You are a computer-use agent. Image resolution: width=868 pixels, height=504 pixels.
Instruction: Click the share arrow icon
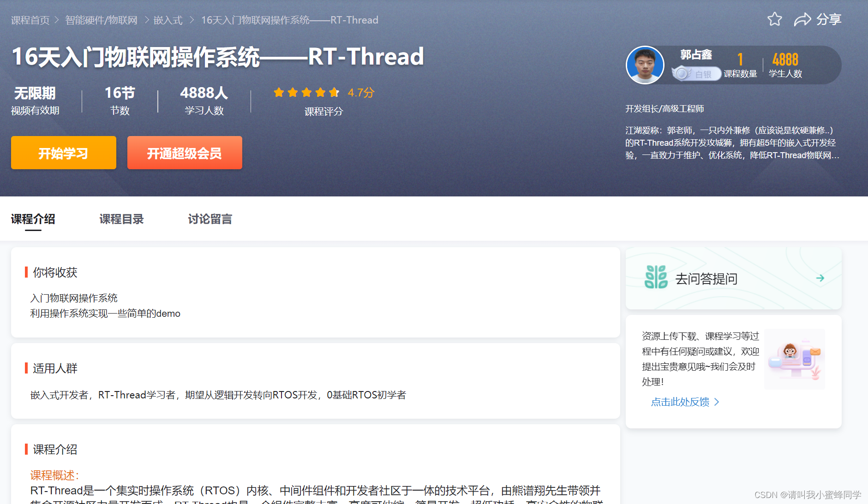click(802, 19)
